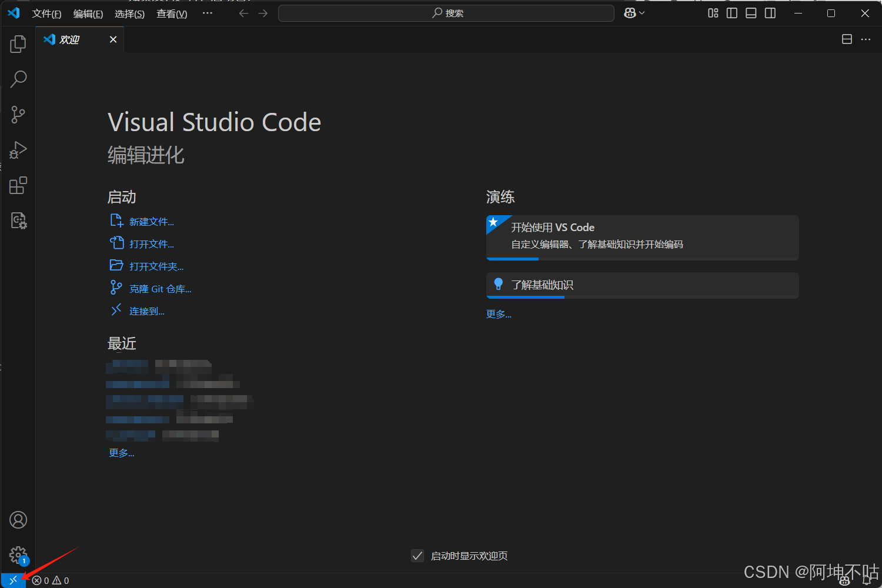Click the 搜索 command center box
Image resolution: width=882 pixels, height=588 pixels.
[446, 13]
